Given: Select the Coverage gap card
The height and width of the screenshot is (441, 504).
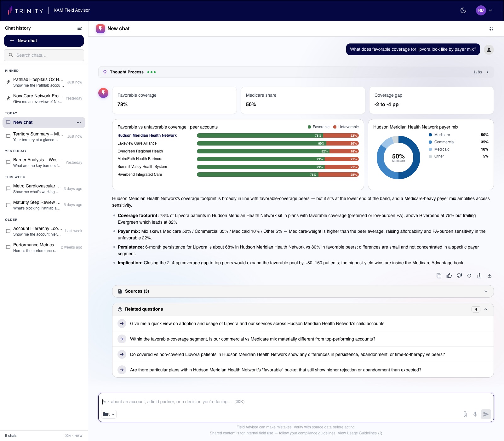Looking at the screenshot, I should [x=432, y=100].
